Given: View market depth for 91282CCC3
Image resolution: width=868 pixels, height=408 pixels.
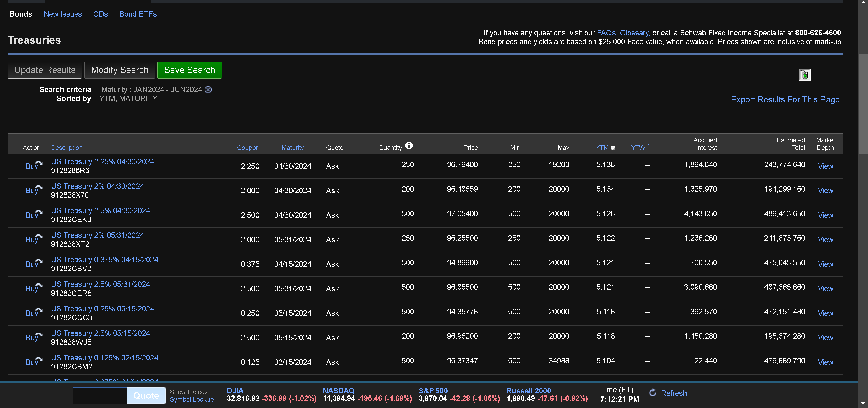Looking at the screenshot, I should click(x=826, y=313).
